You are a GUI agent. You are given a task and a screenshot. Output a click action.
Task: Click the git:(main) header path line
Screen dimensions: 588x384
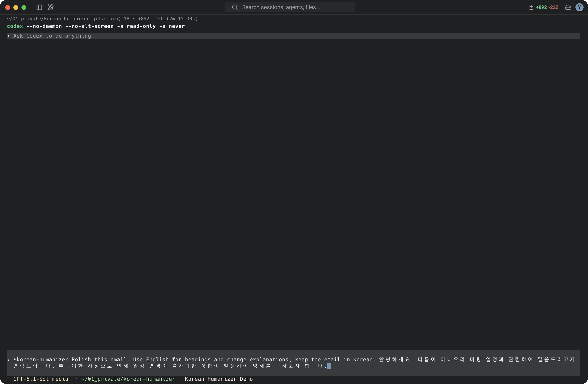coord(102,19)
